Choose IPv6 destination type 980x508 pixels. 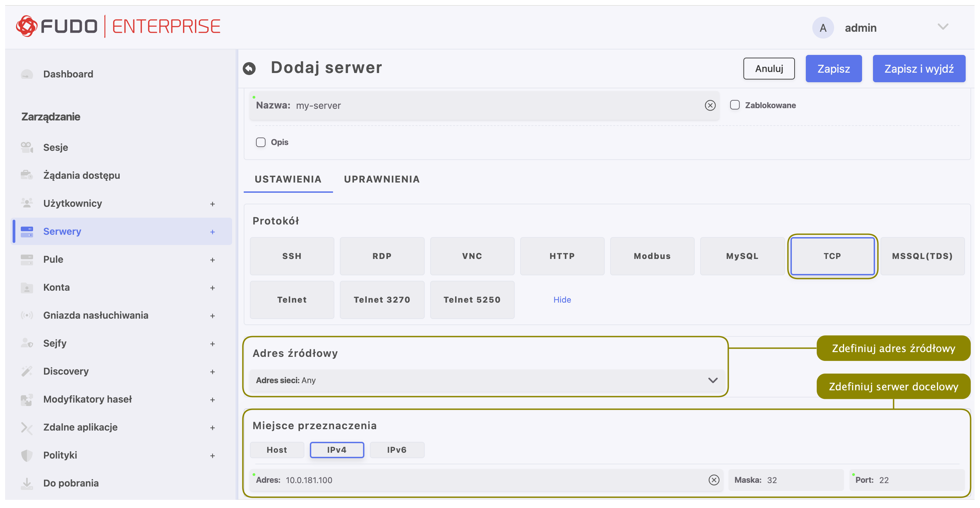click(397, 450)
